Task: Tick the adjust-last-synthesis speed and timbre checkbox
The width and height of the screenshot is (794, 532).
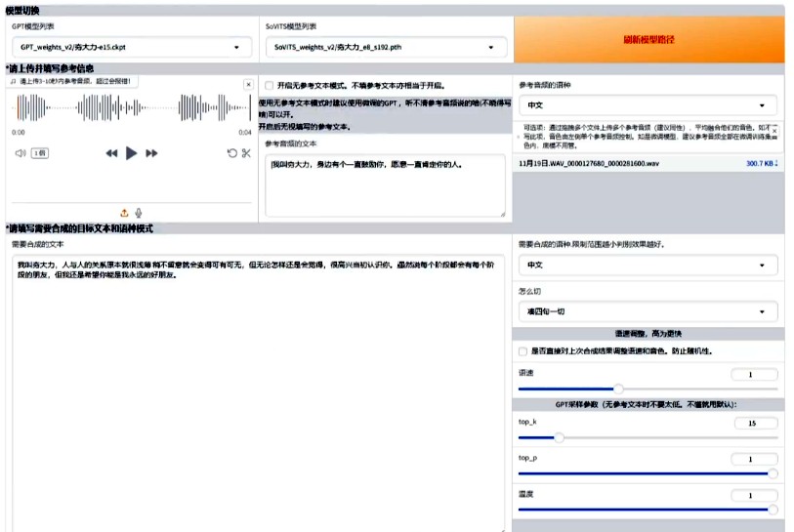Action: (523, 351)
